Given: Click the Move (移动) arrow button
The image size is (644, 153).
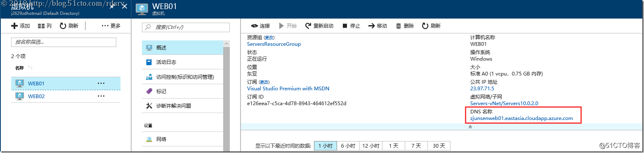Looking at the screenshot, I should pyautogui.click(x=377, y=26).
